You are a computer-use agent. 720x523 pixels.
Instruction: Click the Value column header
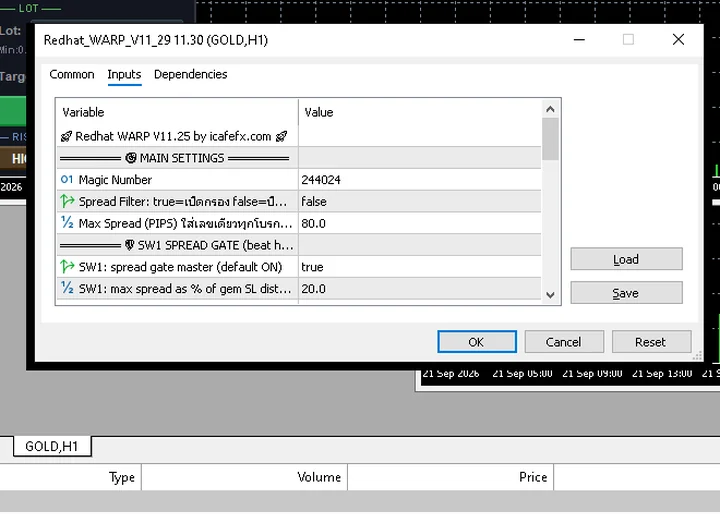[420, 112]
